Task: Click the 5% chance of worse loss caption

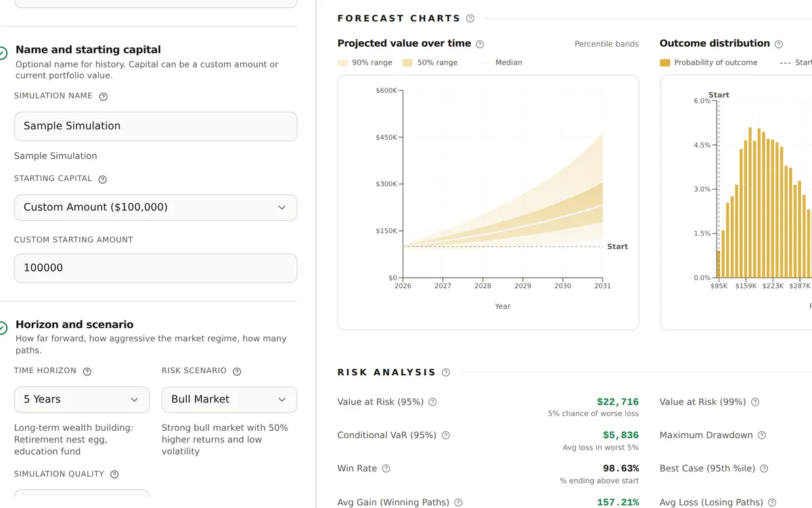Action: (x=593, y=414)
